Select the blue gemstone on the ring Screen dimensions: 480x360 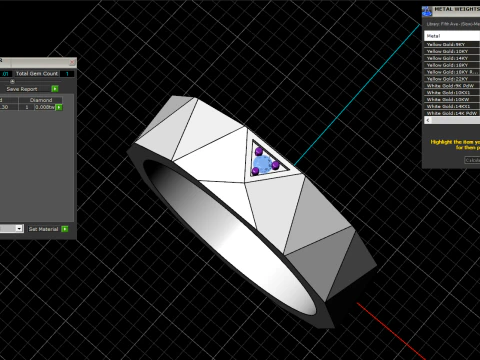(x=263, y=164)
